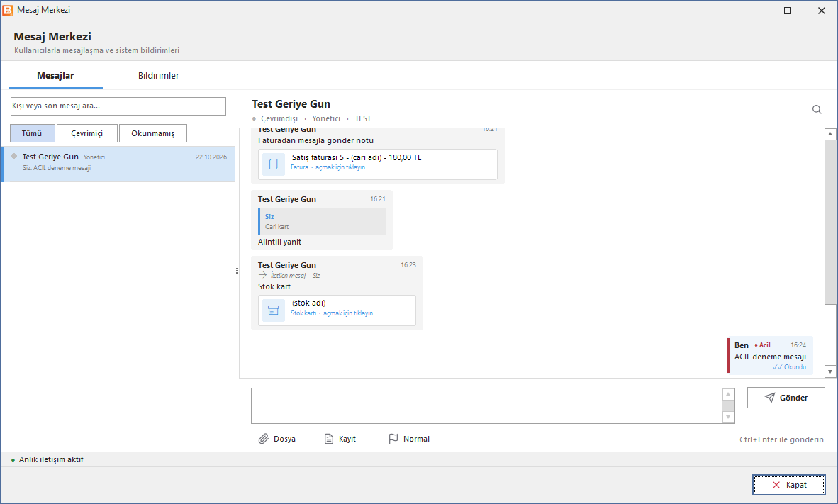Click the Anlık iletişim aktif status text
Viewport: 838px width, 504px height.
[x=51, y=459]
